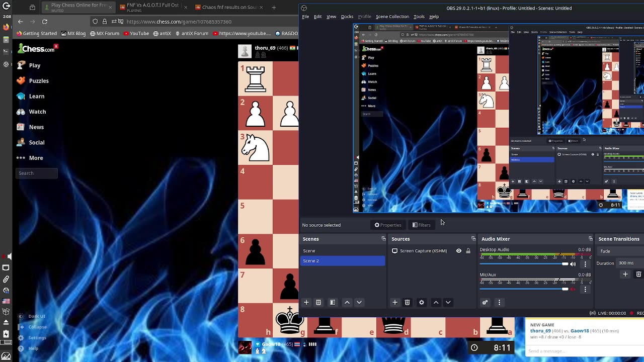Screen dimensions: 644x362
Task: Open Social on chess.com sidebar
Action: pos(30,142)
